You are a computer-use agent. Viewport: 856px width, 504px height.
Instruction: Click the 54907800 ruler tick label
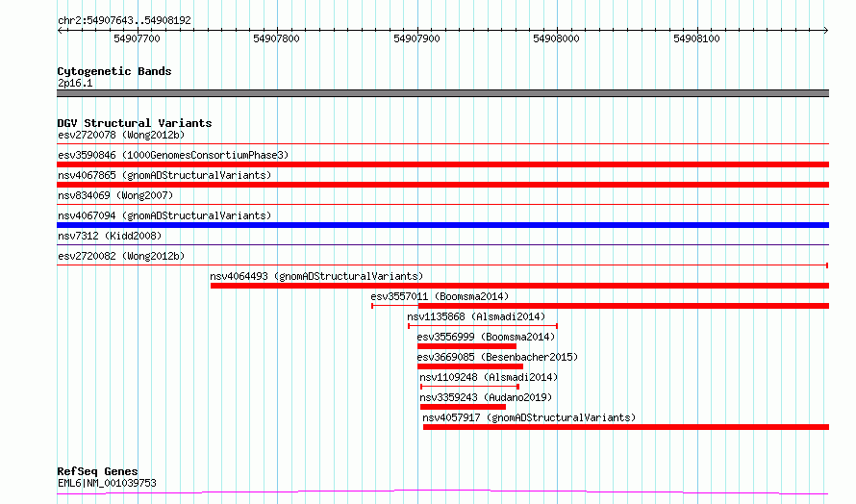click(x=276, y=38)
